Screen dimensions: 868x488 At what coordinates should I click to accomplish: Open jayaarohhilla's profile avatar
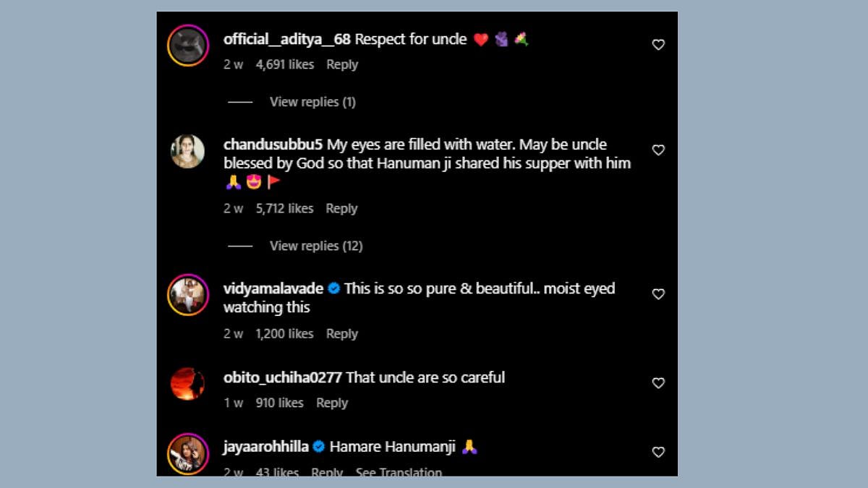[x=187, y=453]
